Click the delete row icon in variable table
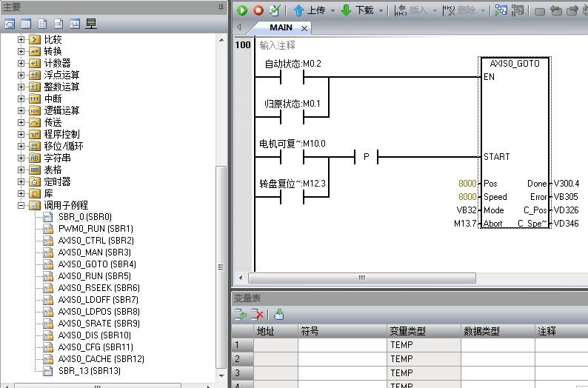Image resolution: width=588 pixels, height=388 pixels. tap(257, 315)
